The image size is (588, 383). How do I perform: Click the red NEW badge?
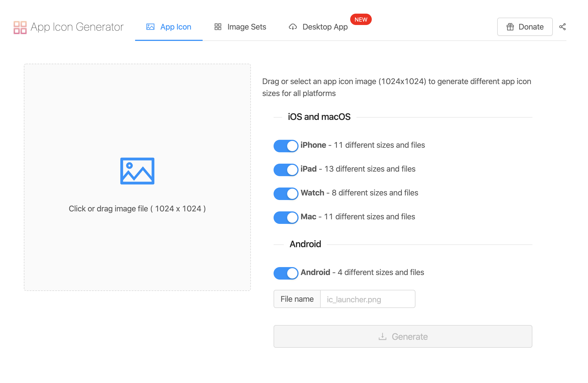coord(361,19)
